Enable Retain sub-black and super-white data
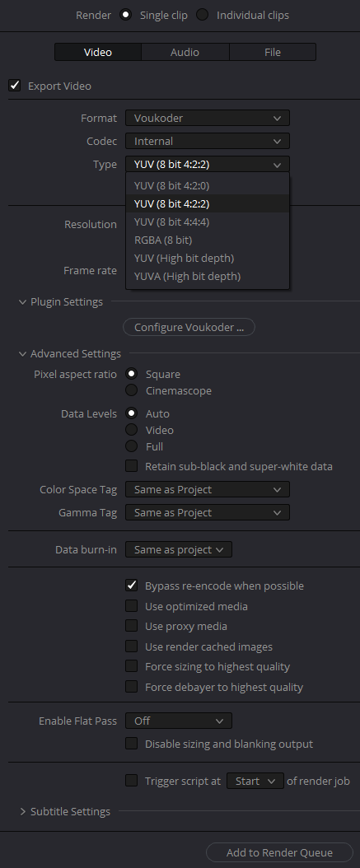The width and height of the screenshot is (360, 868). [x=131, y=466]
